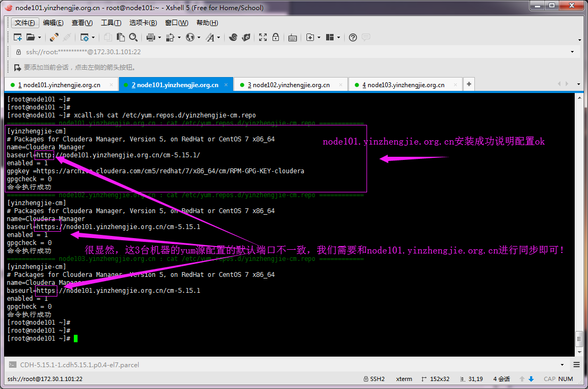Click the Connect plug icon
This screenshot has height=389, width=588.
pos(54,37)
